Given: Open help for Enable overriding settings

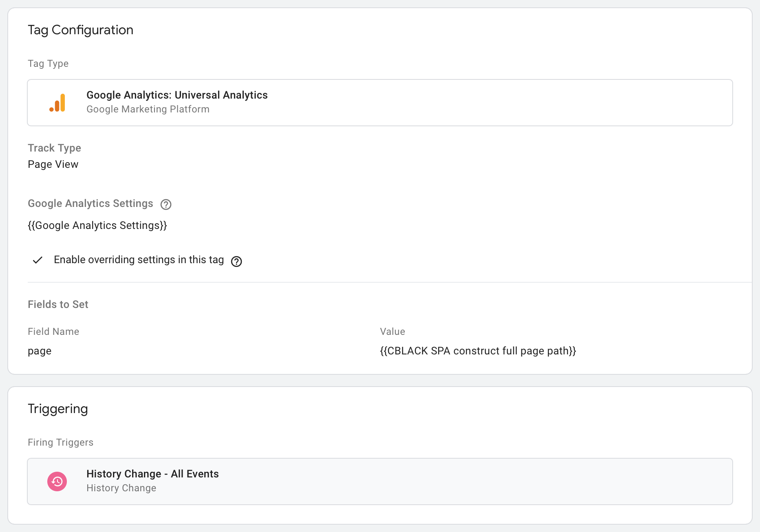Looking at the screenshot, I should point(236,262).
